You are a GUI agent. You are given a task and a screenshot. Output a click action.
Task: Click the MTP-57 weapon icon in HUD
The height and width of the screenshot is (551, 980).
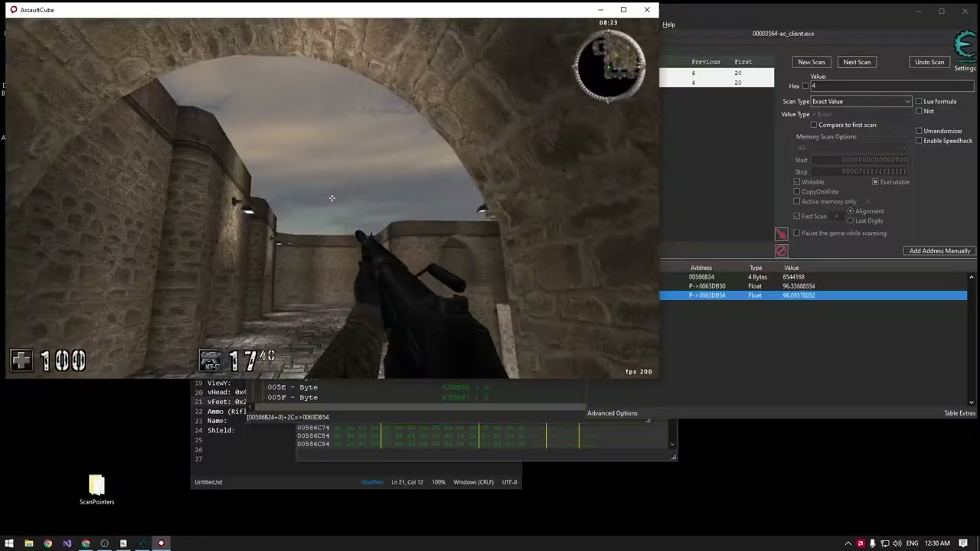coord(211,360)
